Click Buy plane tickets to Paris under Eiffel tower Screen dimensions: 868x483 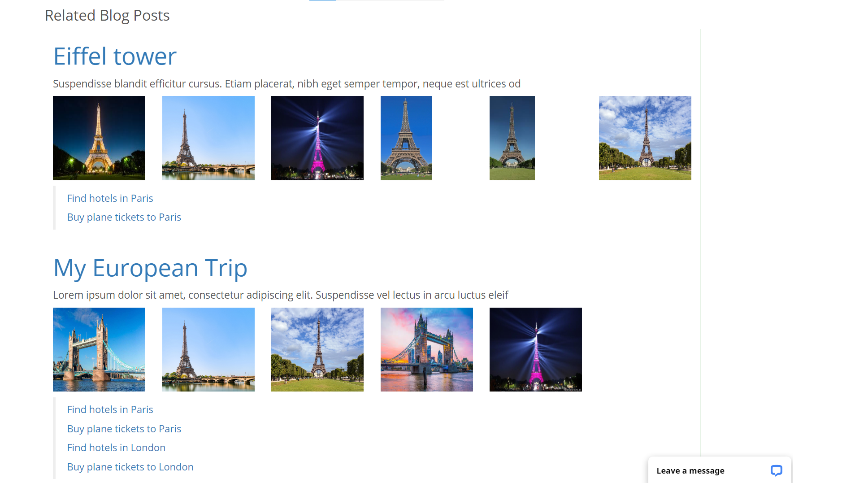(124, 217)
